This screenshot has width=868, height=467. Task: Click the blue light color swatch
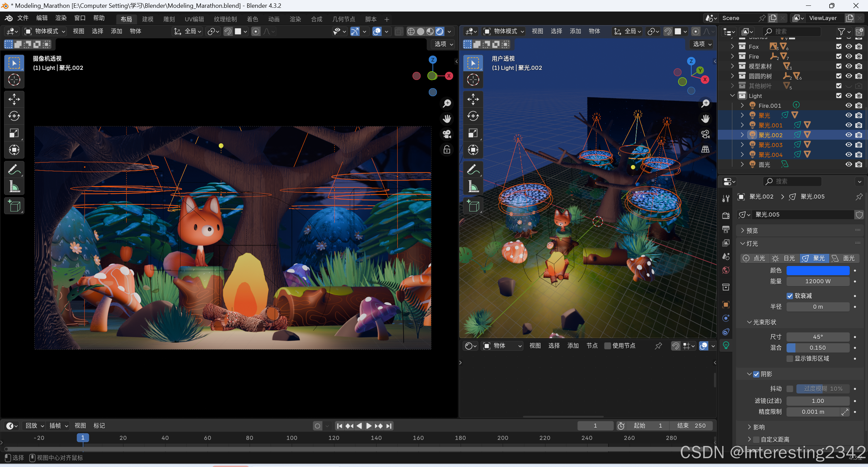click(x=817, y=270)
